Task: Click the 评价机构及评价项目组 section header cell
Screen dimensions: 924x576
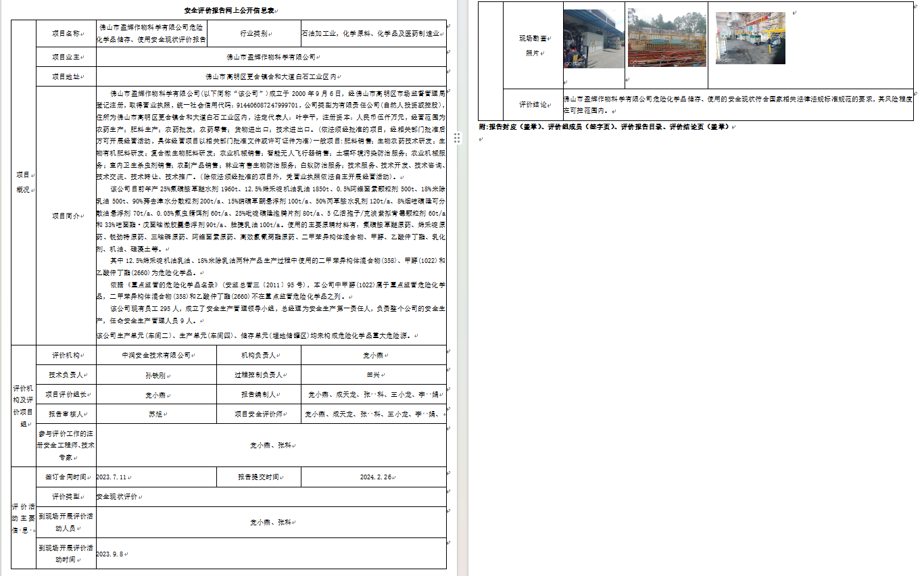Action: (x=23, y=406)
